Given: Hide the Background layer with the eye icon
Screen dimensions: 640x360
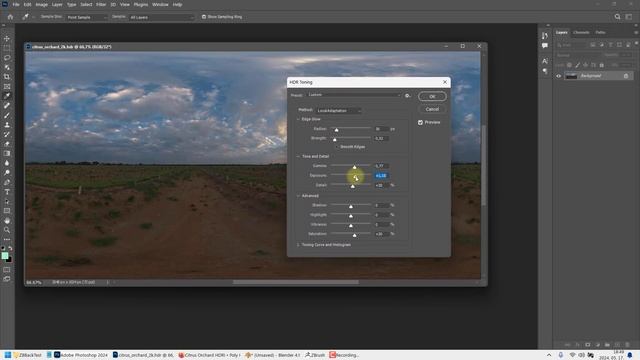Looking at the screenshot, I should click(558, 76).
